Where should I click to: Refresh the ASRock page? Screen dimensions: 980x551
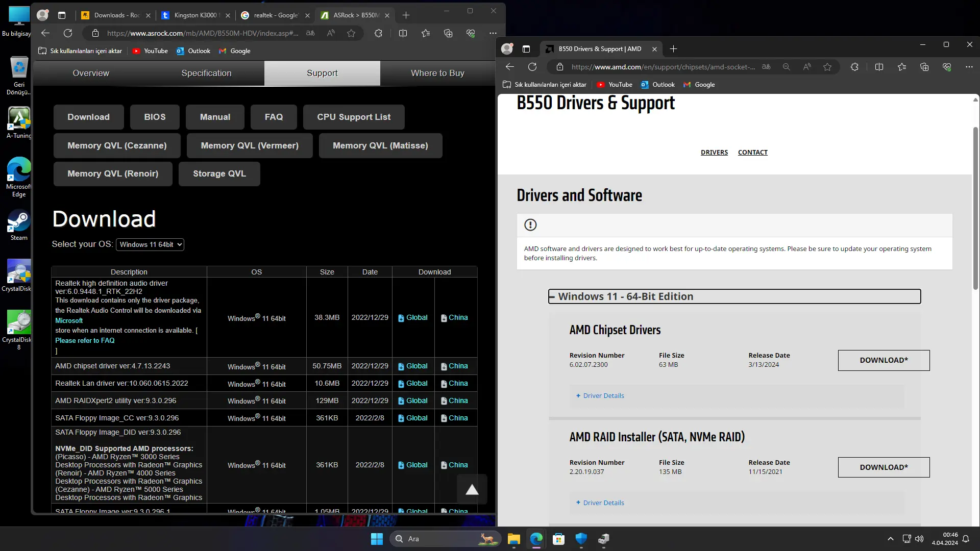(x=68, y=33)
